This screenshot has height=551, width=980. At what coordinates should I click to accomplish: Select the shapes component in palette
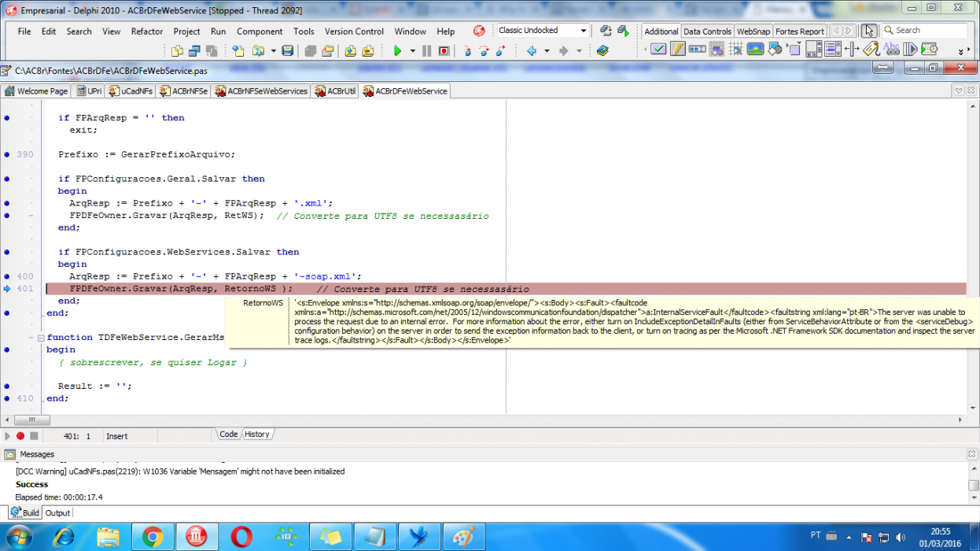(x=775, y=49)
